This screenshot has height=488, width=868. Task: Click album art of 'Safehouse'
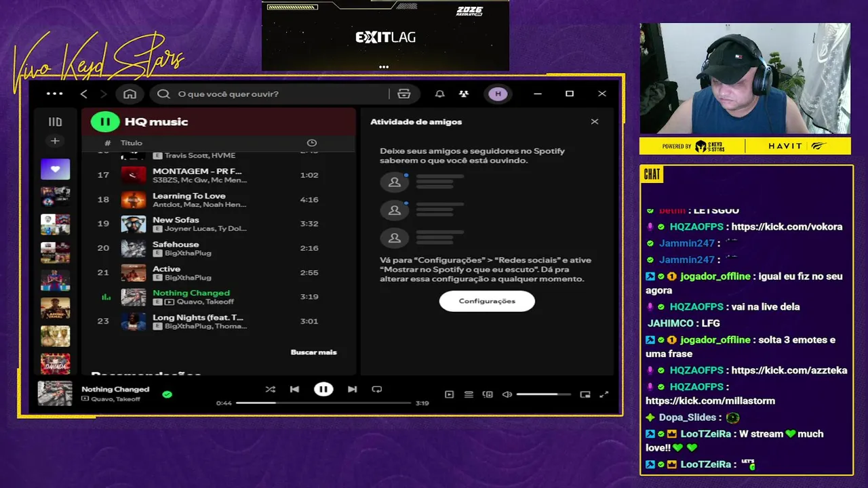click(134, 248)
